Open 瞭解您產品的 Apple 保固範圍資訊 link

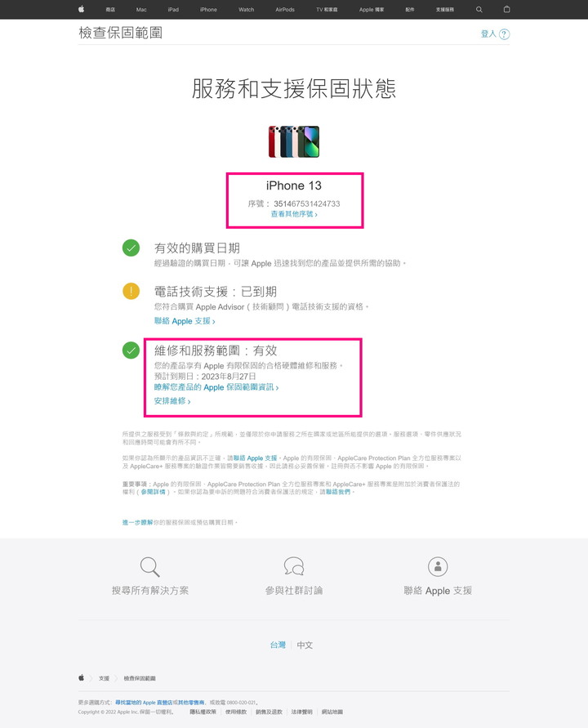(216, 387)
